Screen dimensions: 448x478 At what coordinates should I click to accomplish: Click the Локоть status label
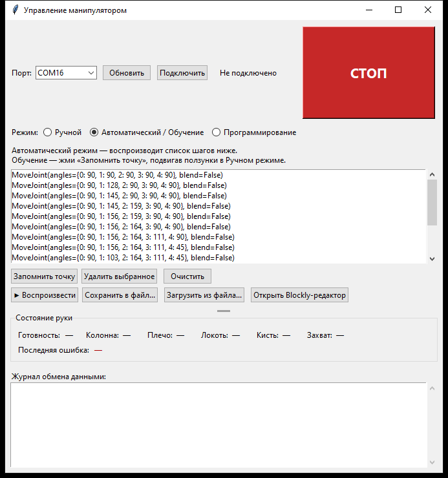tap(215, 335)
